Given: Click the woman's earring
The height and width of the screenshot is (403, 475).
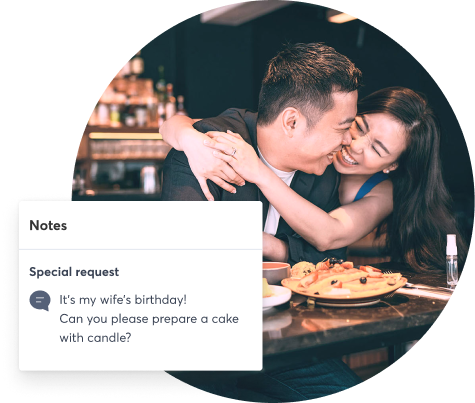Looking at the screenshot, I should pyautogui.click(x=387, y=171).
